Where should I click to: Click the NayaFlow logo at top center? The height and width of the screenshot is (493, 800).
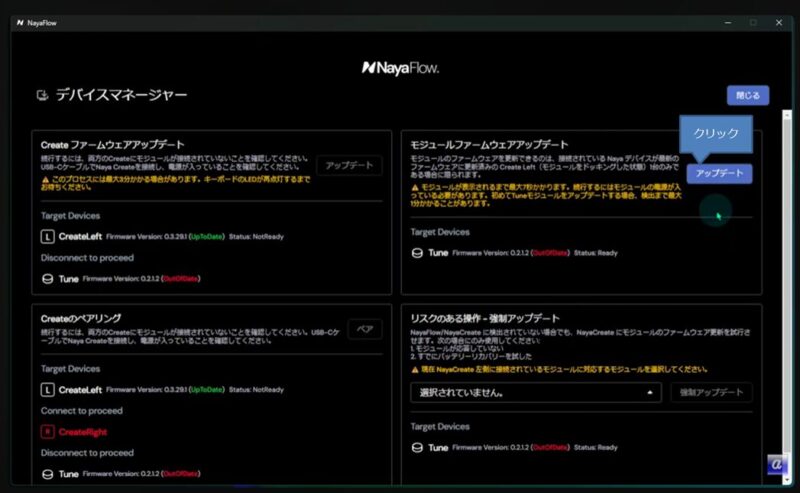click(400, 68)
